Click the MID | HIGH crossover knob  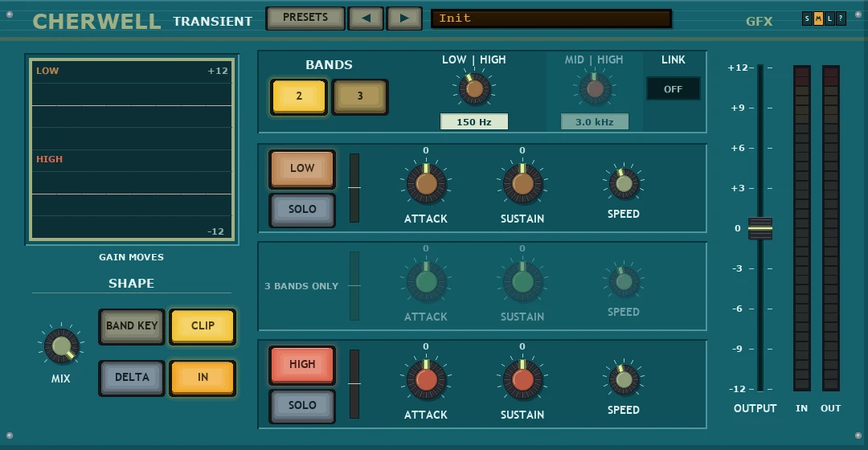coord(595,88)
